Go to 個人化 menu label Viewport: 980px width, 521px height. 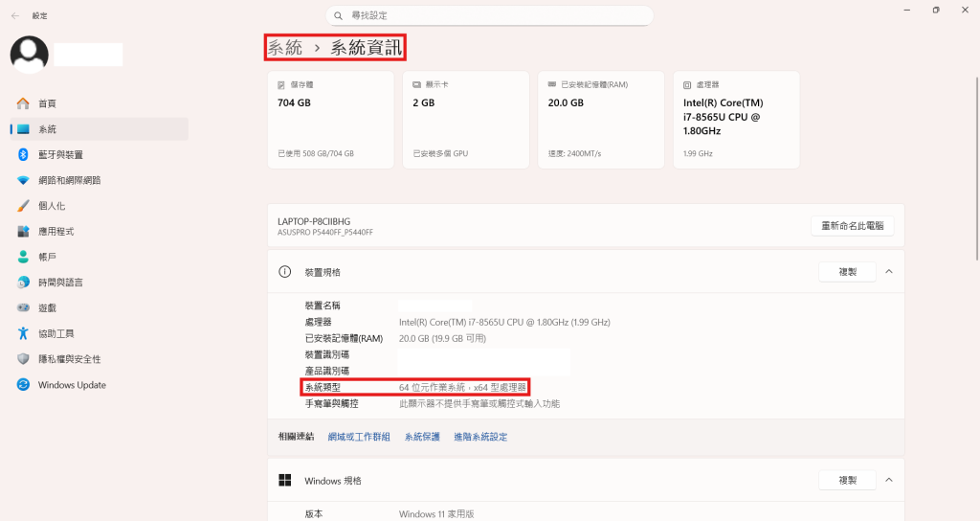tap(52, 206)
